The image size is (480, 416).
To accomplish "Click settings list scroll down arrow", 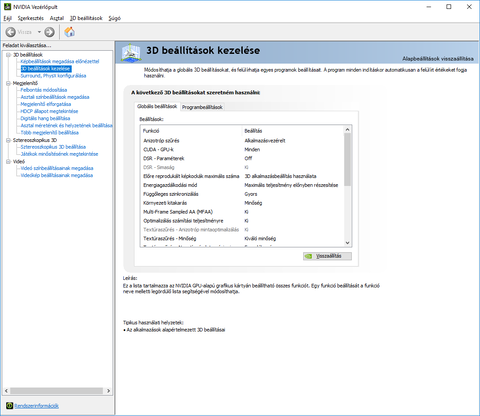I will click(x=347, y=243).
